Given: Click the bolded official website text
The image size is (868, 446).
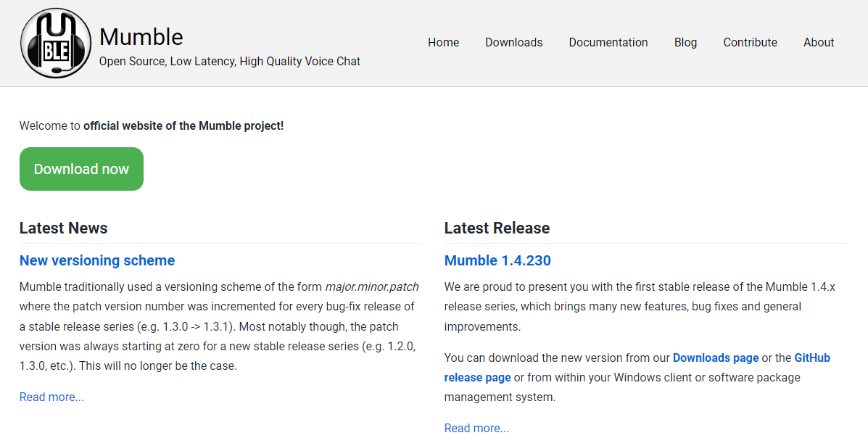Looking at the screenshot, I should (x=183, y=125).
